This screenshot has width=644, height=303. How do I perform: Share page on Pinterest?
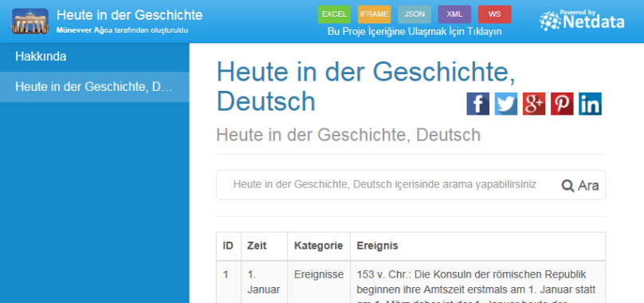(x=562, y=104)
